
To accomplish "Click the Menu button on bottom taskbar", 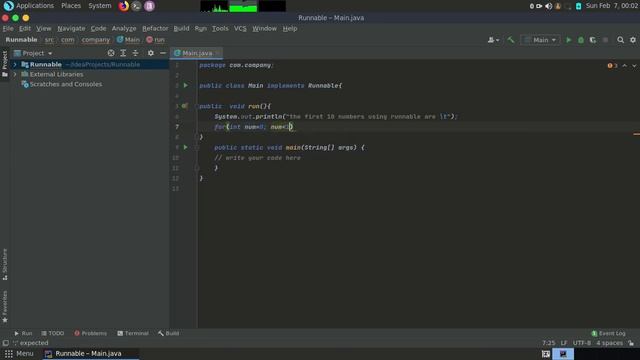I will point(19,353).
